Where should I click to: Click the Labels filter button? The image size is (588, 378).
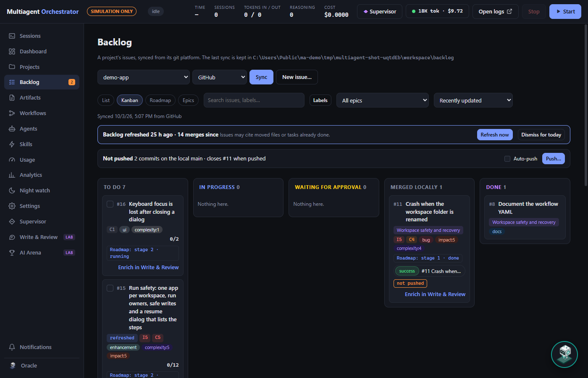pos(320,100)
